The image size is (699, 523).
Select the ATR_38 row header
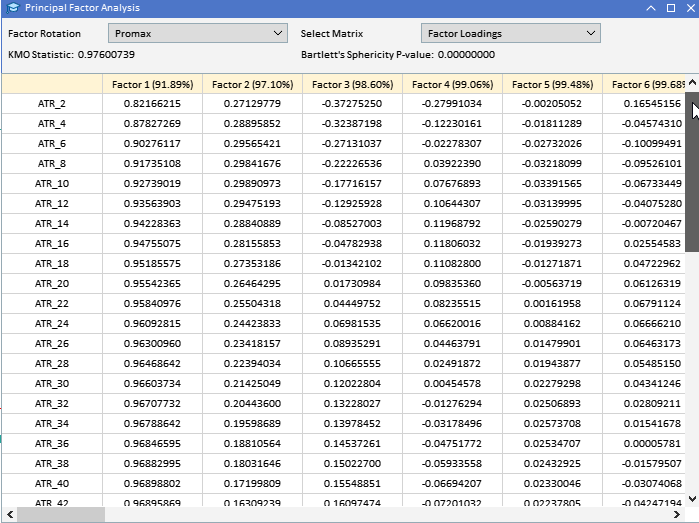pyautogui.click(x=52, y=464)
